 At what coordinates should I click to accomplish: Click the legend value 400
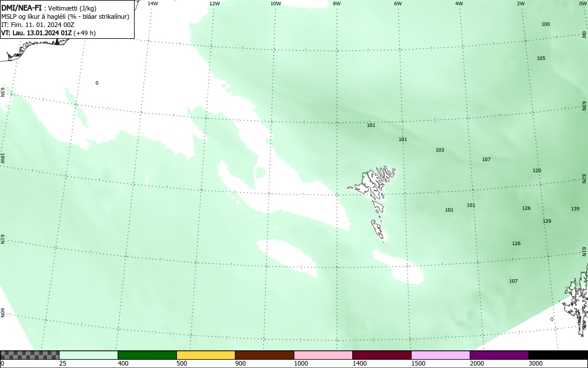(x=123, y=363)
